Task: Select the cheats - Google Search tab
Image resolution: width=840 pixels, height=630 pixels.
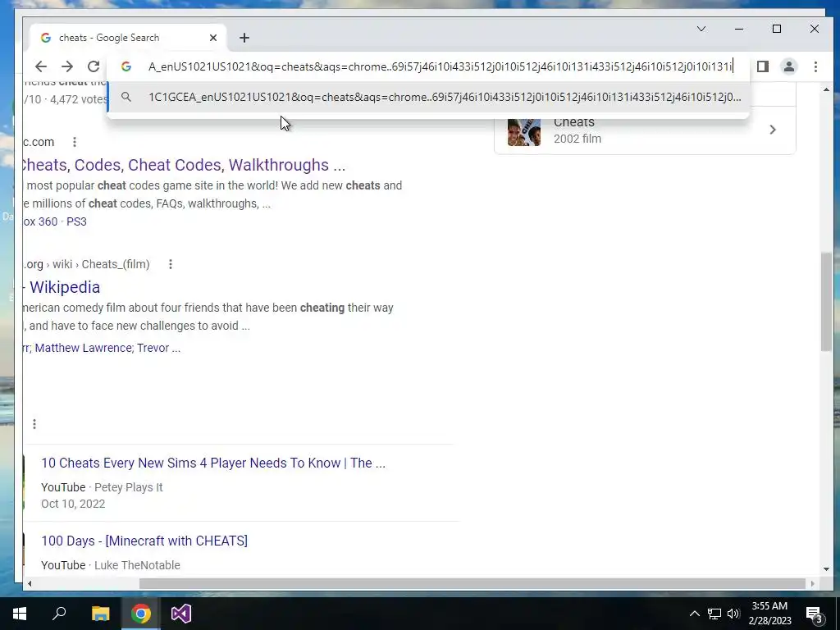Action: click(127, 38)
